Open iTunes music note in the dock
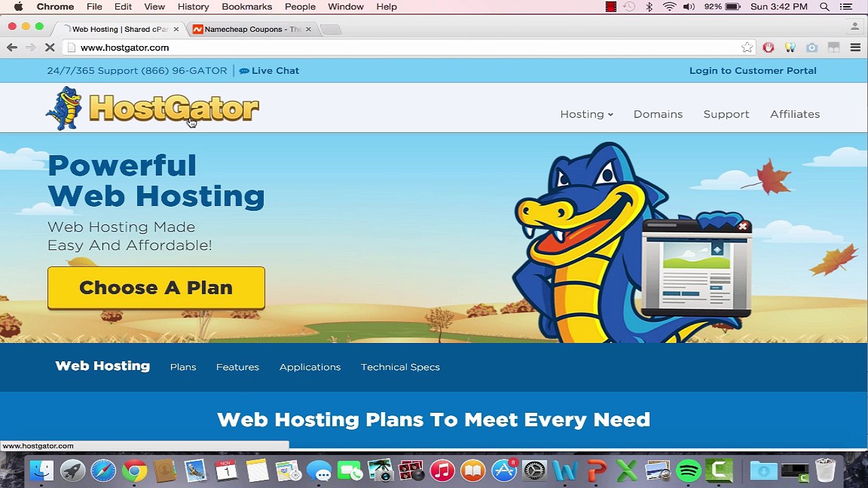Viewport: 868px width, 488px height. (442, 470)
